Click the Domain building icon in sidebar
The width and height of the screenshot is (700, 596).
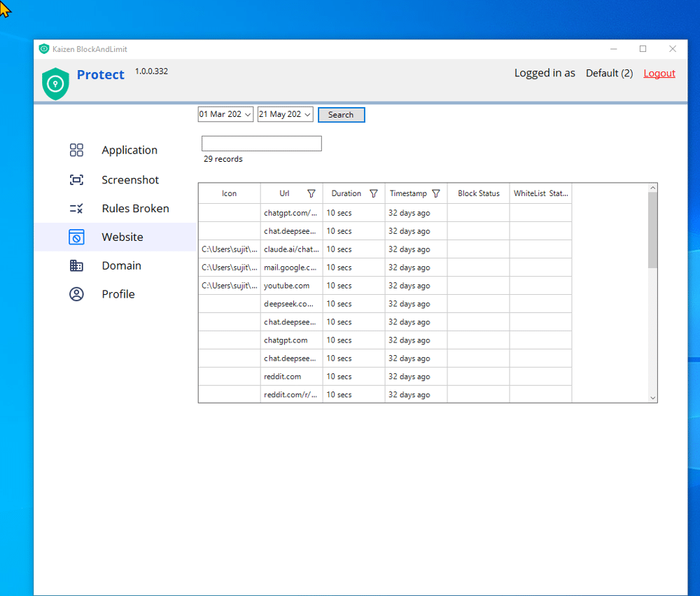[76, 266]
